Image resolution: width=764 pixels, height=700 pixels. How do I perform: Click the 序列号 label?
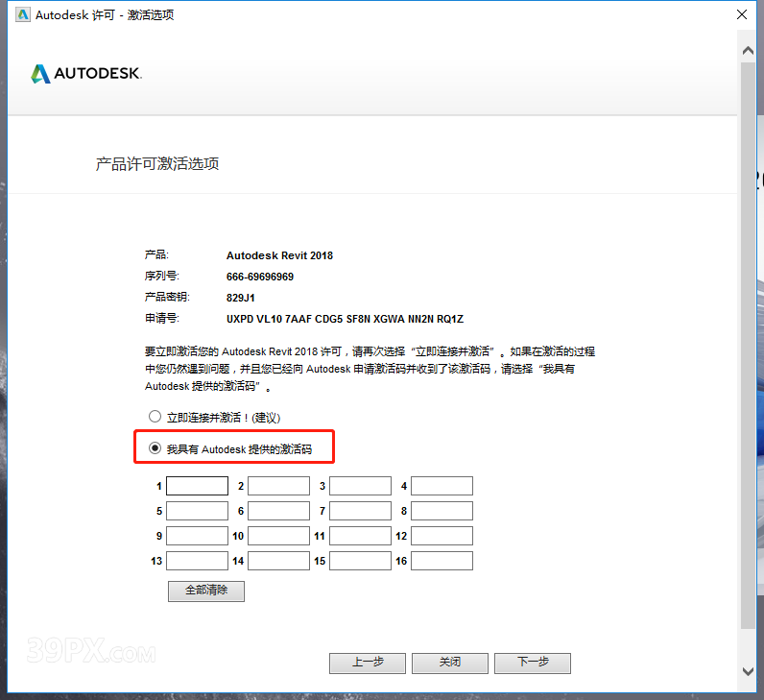tap(162, 276)
